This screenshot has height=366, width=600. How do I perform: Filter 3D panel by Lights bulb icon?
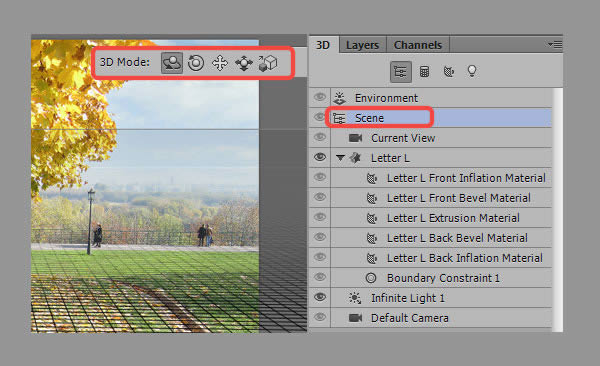[472, 71]
